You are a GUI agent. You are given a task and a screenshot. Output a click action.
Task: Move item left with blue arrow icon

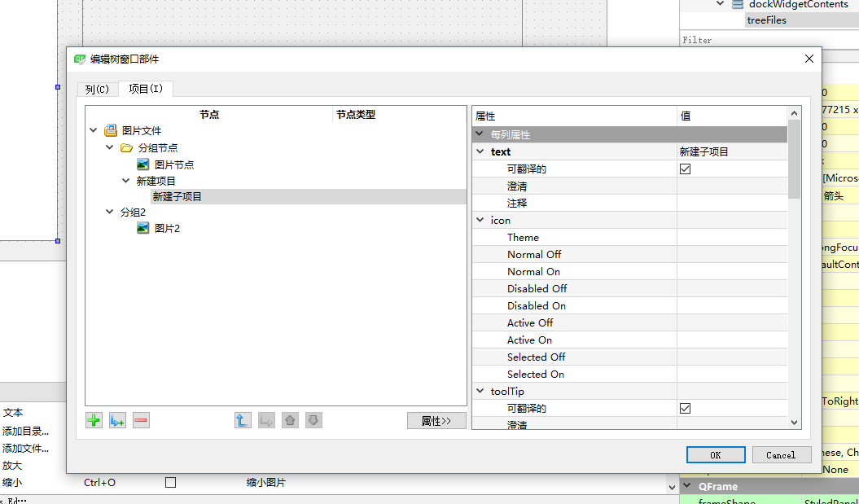pyautogui.click(x=243, y=421)
